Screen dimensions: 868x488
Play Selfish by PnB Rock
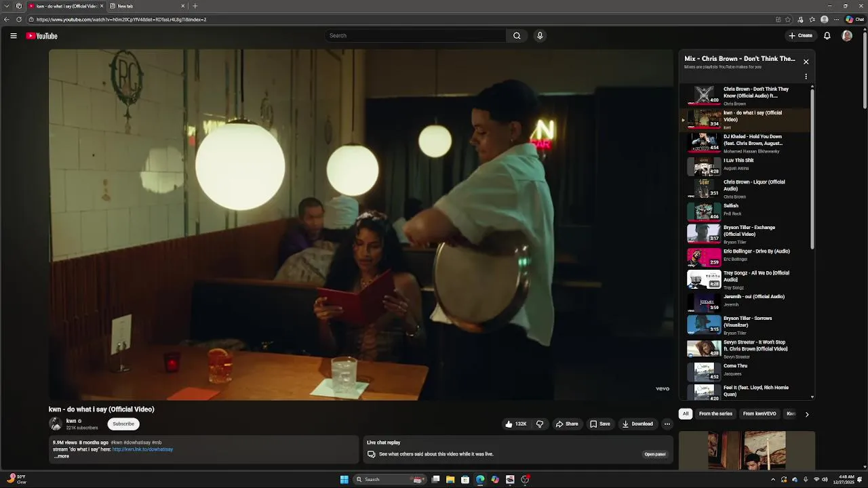pyautogui.click(x=746, y=211)
